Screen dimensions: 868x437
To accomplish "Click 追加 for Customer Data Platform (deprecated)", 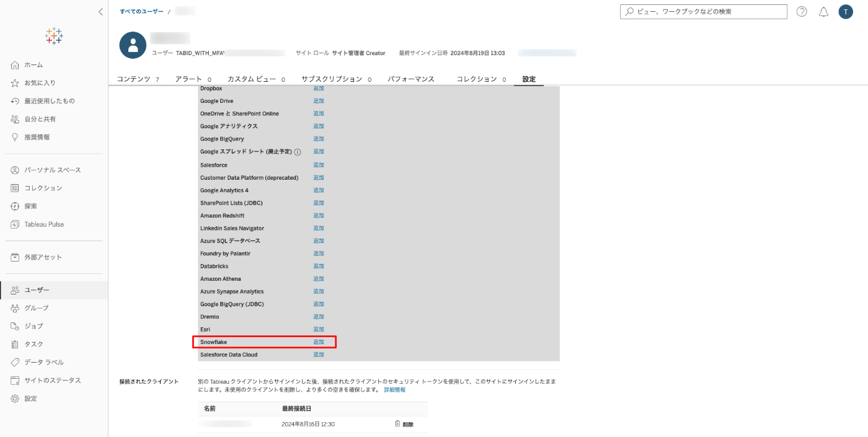I will point(319,178).
